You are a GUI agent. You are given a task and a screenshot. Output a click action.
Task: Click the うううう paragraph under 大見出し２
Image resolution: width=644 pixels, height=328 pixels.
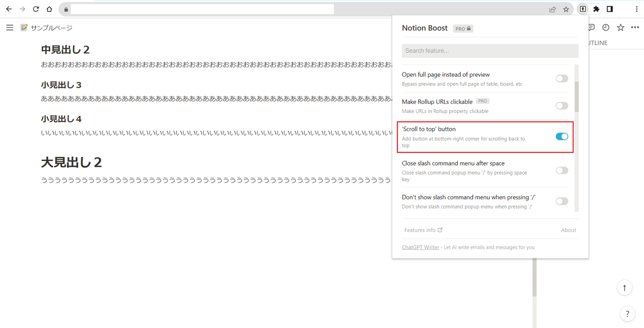[216, 180]
